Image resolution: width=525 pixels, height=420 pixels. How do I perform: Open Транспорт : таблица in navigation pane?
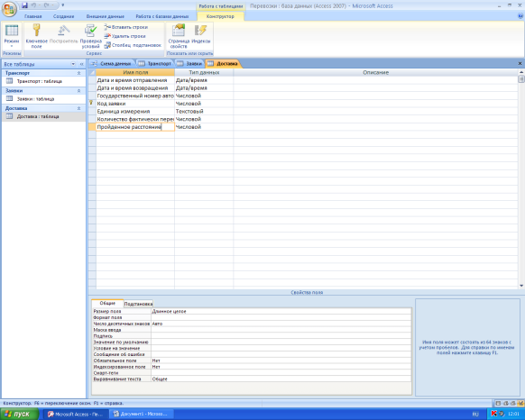click(x=40, y=81)
